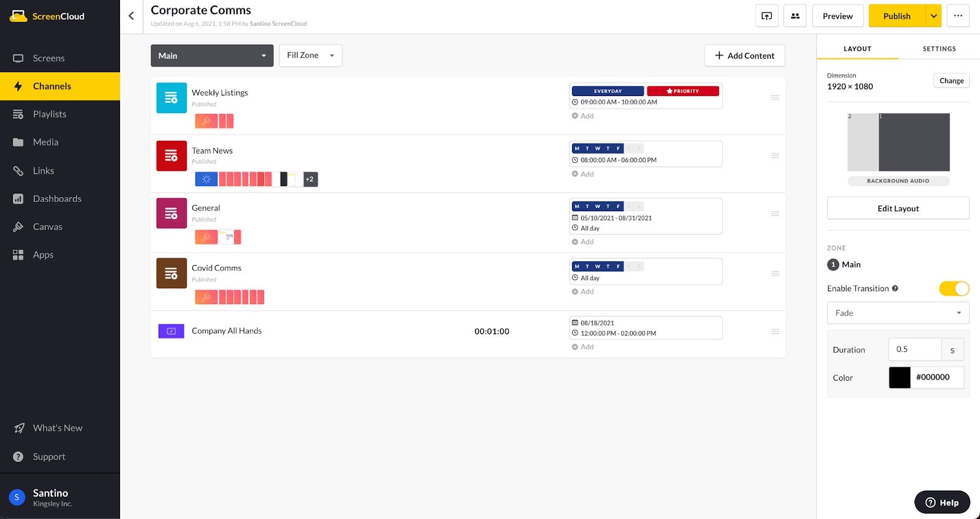Click the cast-to-screen icon button
The image size is (980, 519).
pyautogui.click(x=767, y=16)
